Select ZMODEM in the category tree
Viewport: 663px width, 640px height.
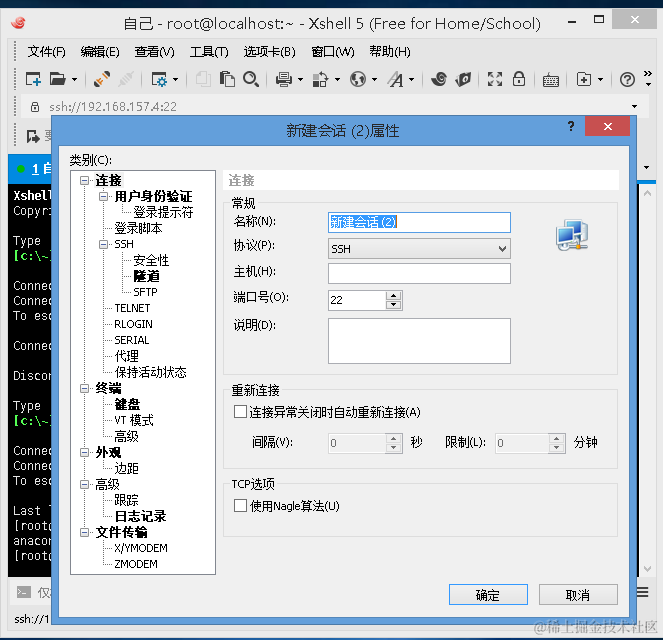[136, 564]
